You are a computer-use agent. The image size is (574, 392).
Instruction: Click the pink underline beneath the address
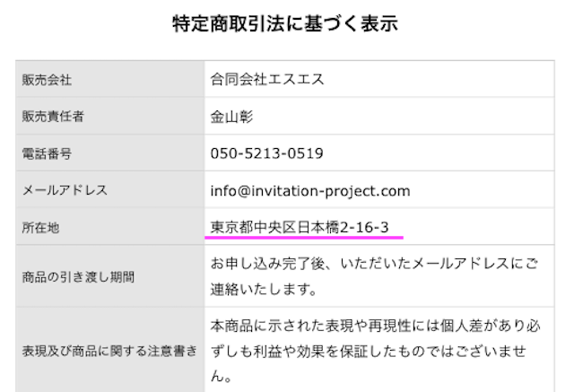pyautogui.click(x=304, y=238)
